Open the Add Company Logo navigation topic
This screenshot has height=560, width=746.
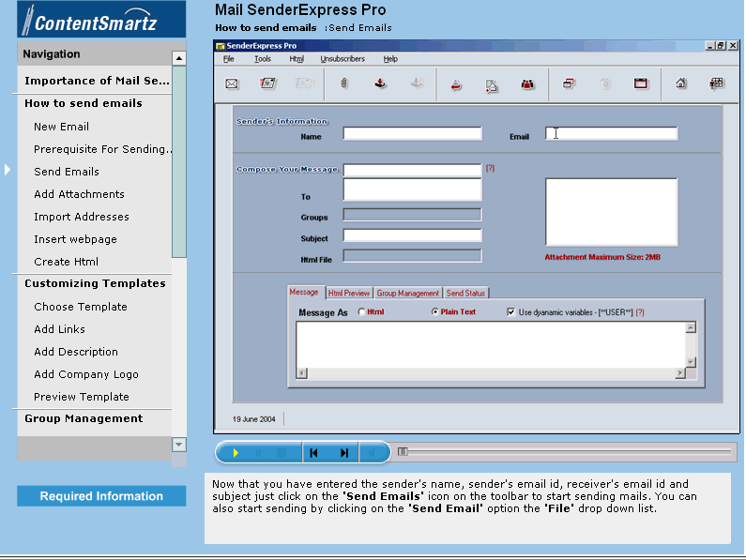point(86,374)
